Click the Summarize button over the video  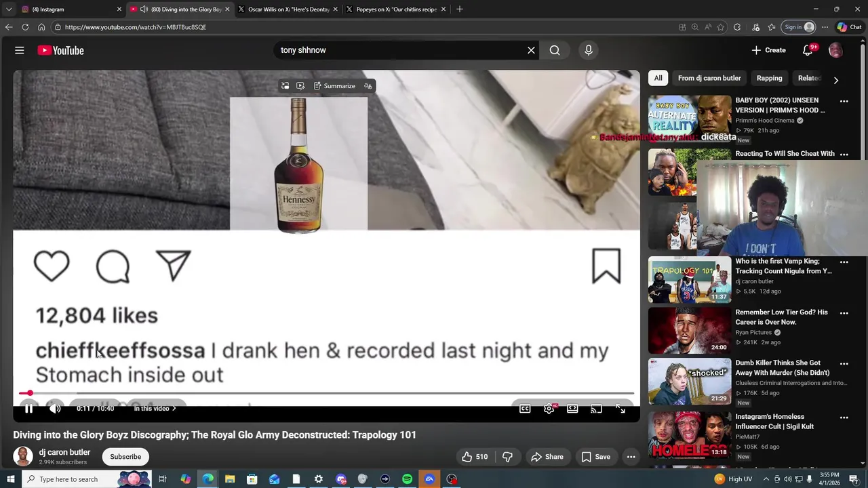coord(334,86)
